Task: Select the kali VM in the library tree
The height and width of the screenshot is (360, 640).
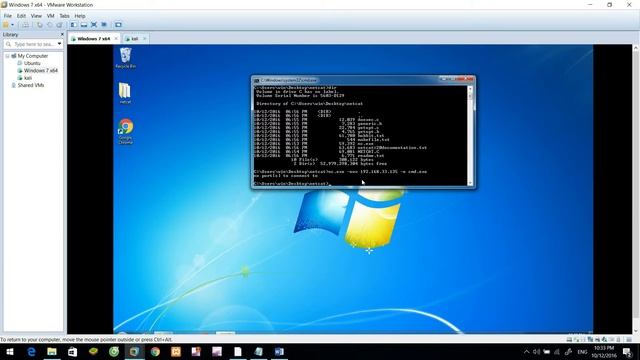Action: coord(27,78)
